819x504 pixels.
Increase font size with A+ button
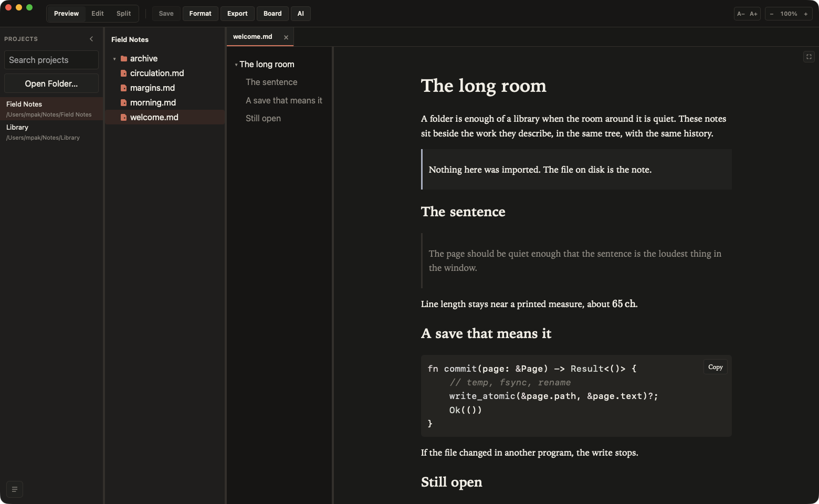pyautogui.click(x=754, y=14)
